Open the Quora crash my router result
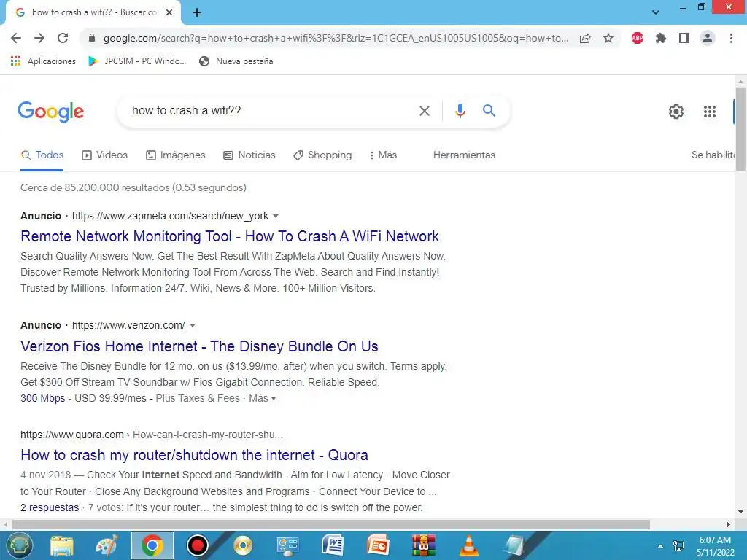 click(194, 455)
